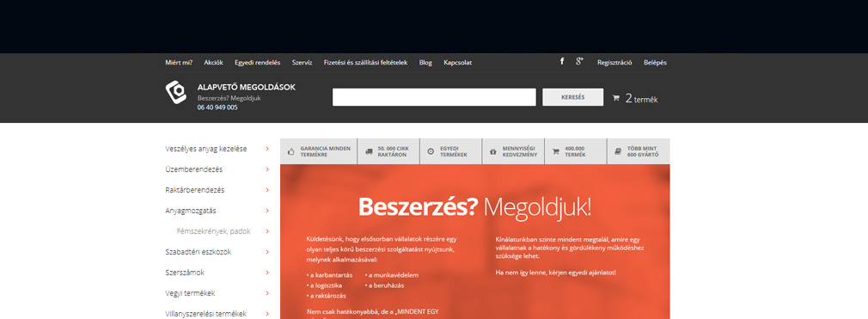Open the Google Plus icon link

579,61
